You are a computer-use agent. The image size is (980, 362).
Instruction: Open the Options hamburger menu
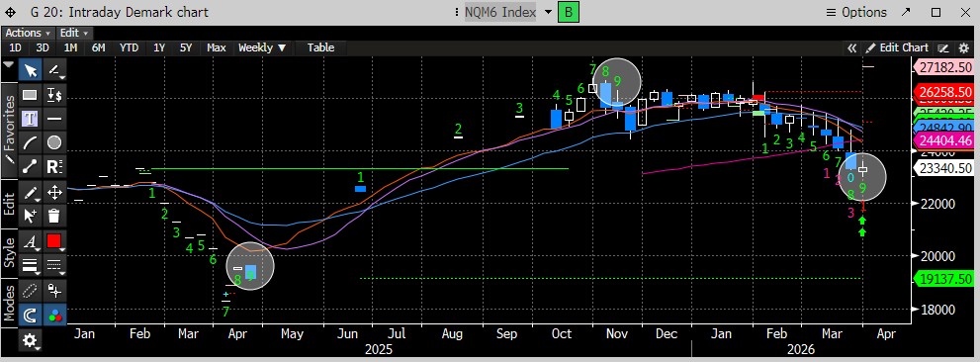(856, 12)
